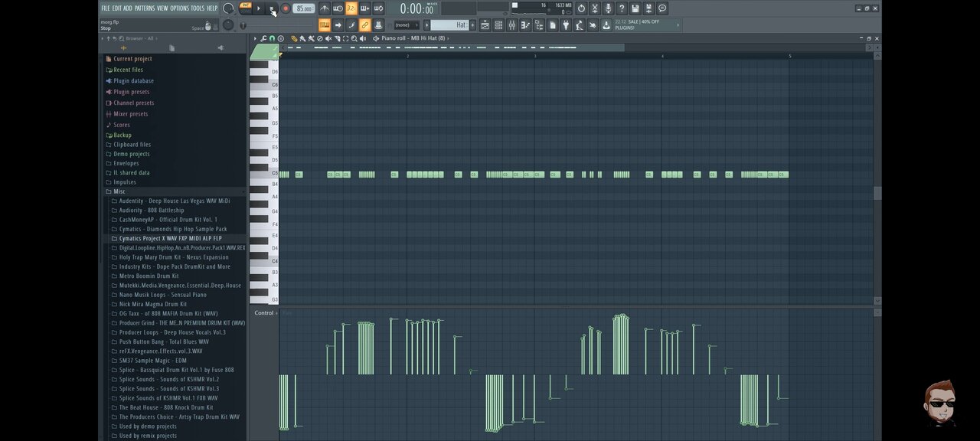Toggle the typing keyboard to piano button

(325, 25)
